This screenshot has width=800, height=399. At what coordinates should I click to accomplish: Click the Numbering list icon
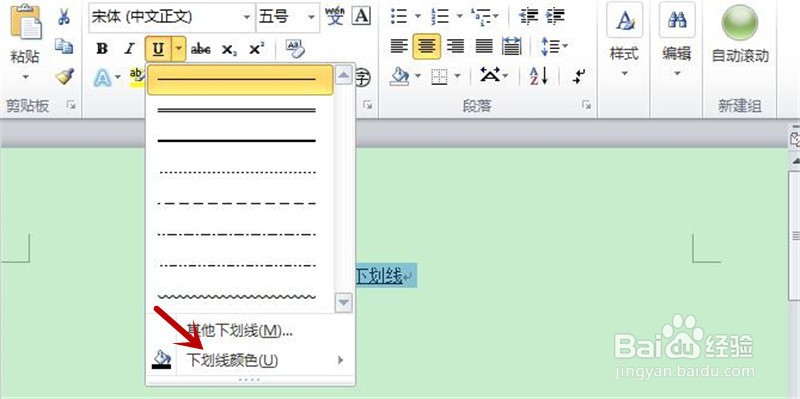439,16
